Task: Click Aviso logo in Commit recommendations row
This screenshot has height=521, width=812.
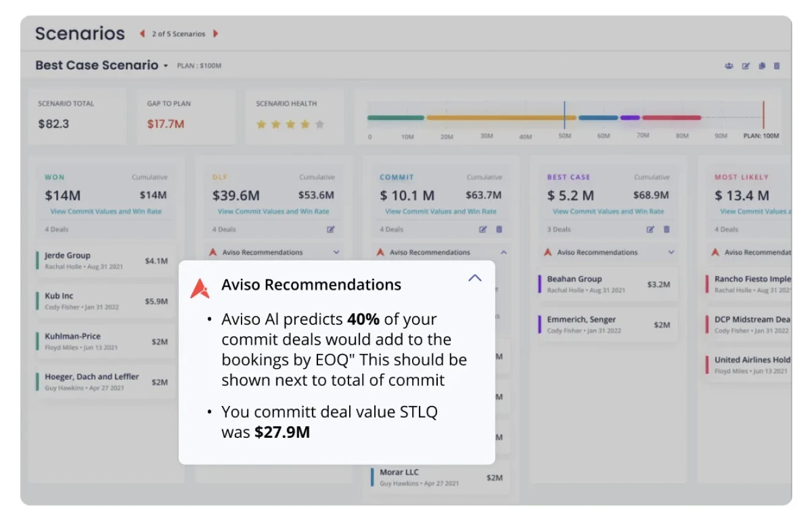Action: pos(380,252)
